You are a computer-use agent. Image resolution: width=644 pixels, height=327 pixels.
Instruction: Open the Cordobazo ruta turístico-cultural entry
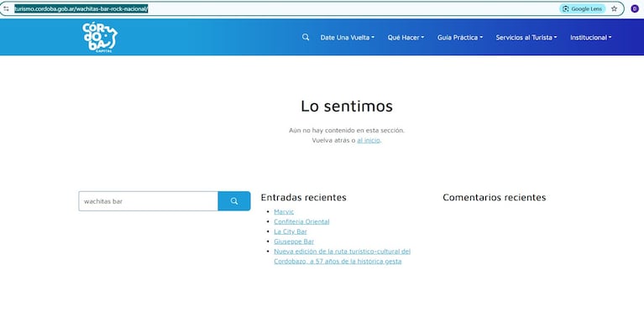[x=342, y=256]
